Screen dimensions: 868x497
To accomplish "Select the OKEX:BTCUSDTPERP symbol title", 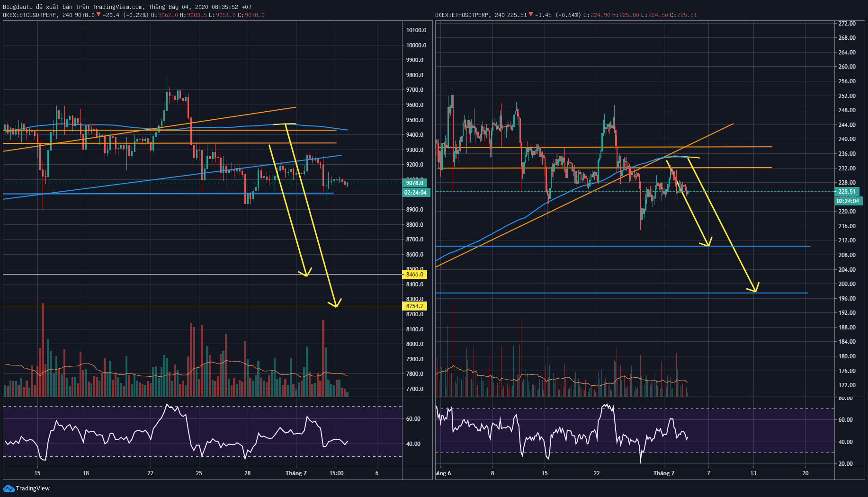I will (x=30, y=15).
